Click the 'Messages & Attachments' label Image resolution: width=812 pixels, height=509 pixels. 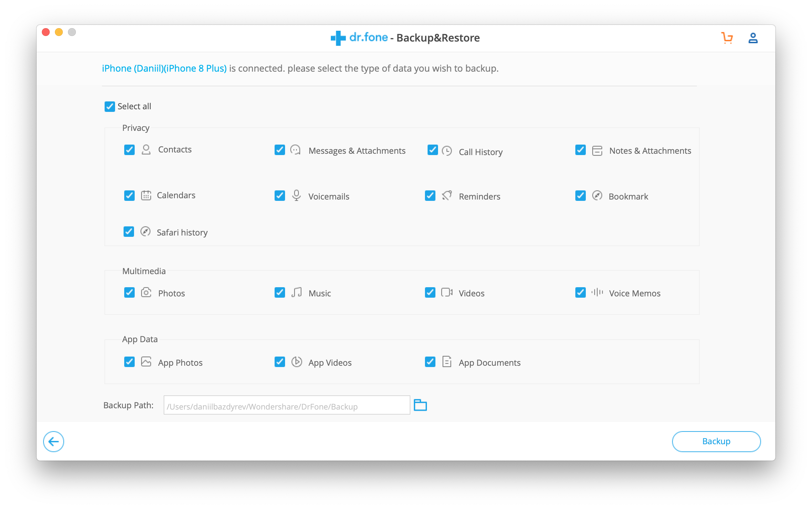[x=357, y=151]
